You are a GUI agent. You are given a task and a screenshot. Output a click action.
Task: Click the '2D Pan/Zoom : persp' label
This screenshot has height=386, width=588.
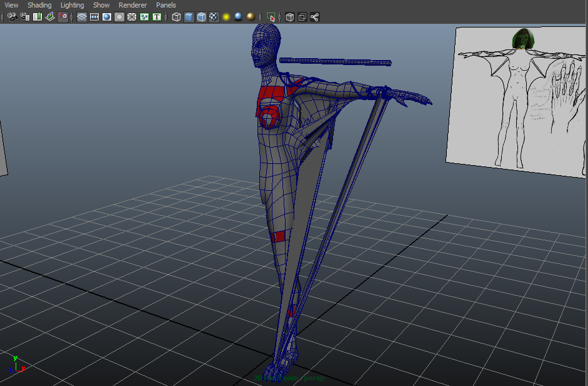[x=289, y=378]
